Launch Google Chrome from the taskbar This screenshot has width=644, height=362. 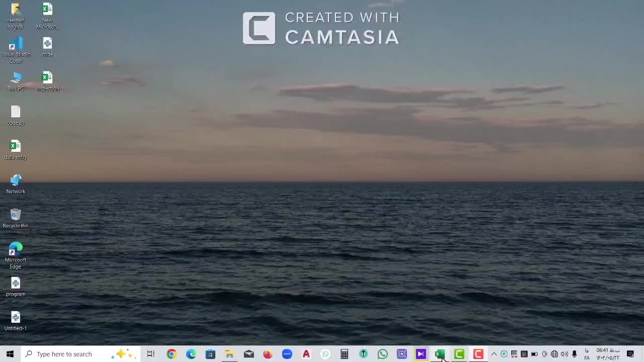(x=172, y=354)
